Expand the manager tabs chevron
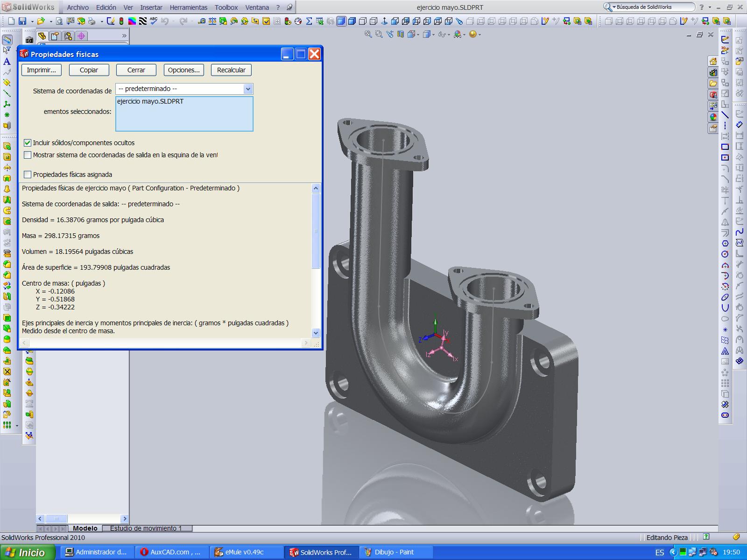This screenshot has height=560, width=747. click(124, 36)
